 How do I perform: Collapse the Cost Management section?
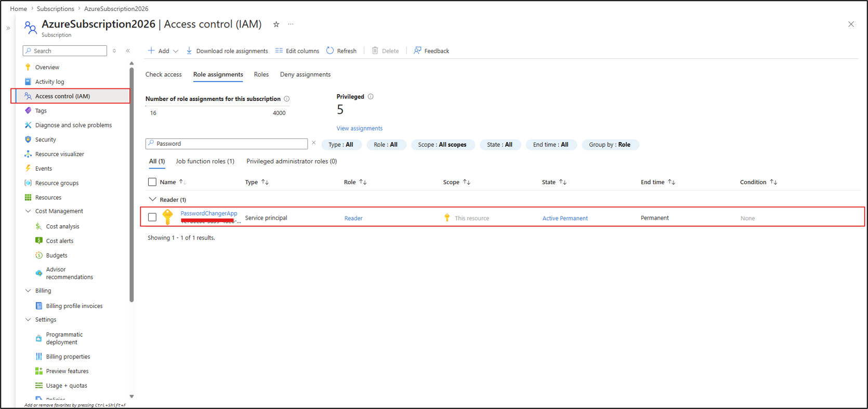coord(28,211)
